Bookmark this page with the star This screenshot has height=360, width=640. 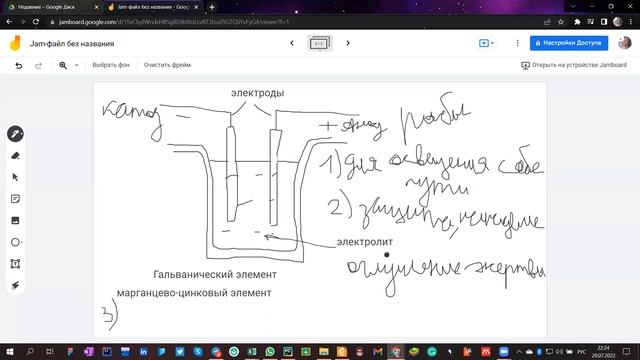click(561, 22)
